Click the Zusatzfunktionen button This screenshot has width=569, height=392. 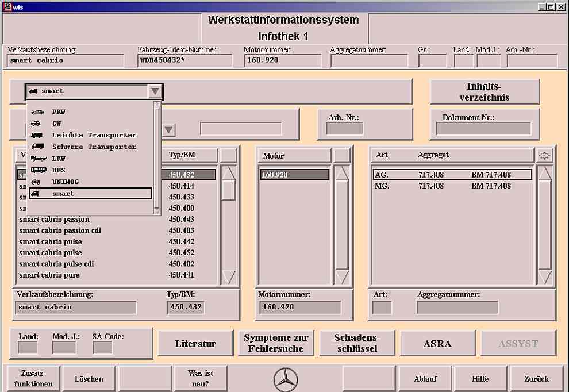tap(33, 379)
